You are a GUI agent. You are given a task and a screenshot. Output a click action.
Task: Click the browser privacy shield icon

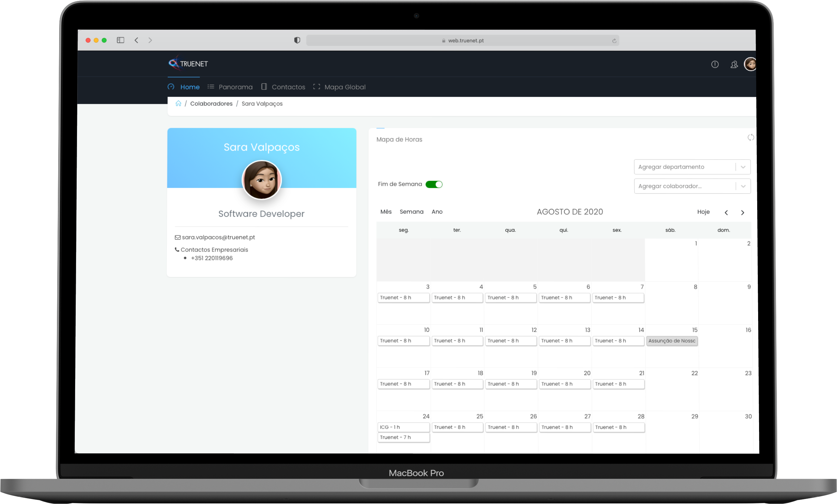pyautogui.click(x=297, y=40)
